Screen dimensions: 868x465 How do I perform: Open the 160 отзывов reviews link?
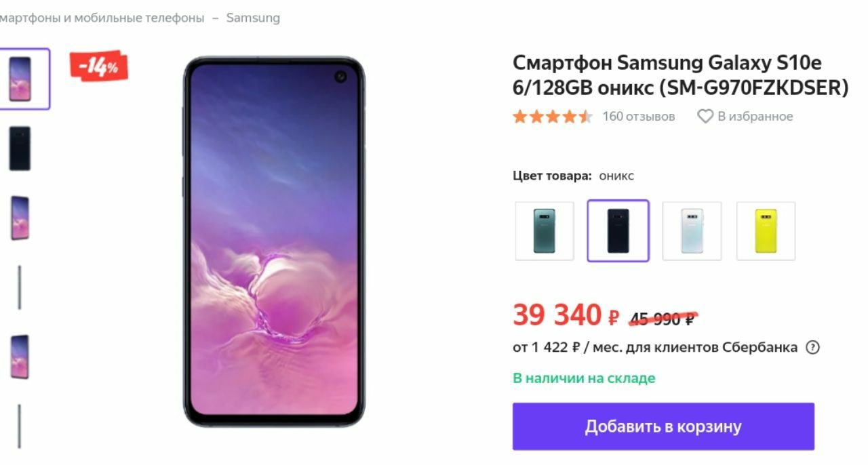click(x=639, y=117)
